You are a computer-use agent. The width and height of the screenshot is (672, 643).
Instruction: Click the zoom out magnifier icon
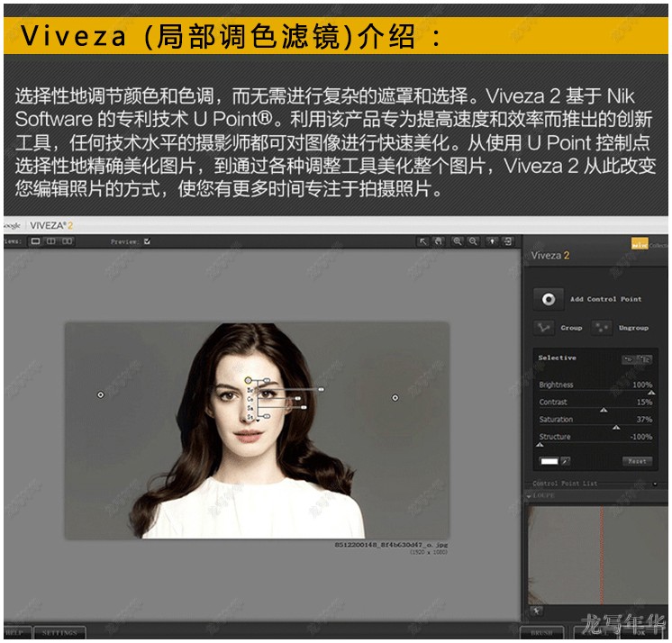coord(473,241)
